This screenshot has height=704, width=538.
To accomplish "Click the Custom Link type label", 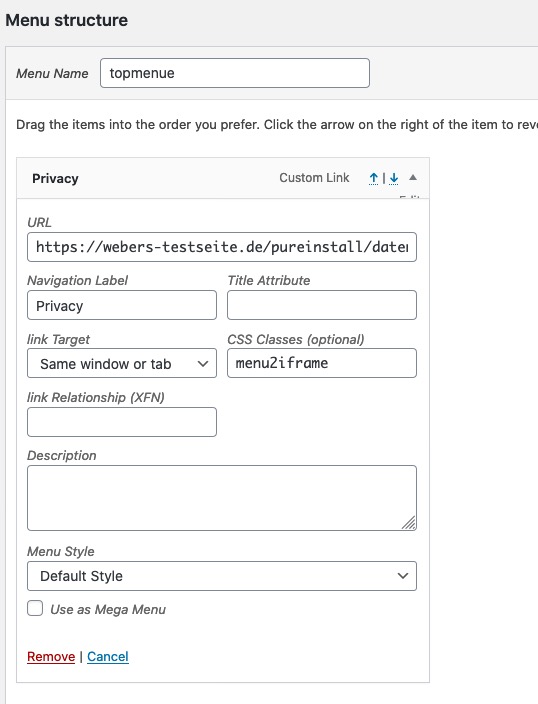I will [314, 178].
